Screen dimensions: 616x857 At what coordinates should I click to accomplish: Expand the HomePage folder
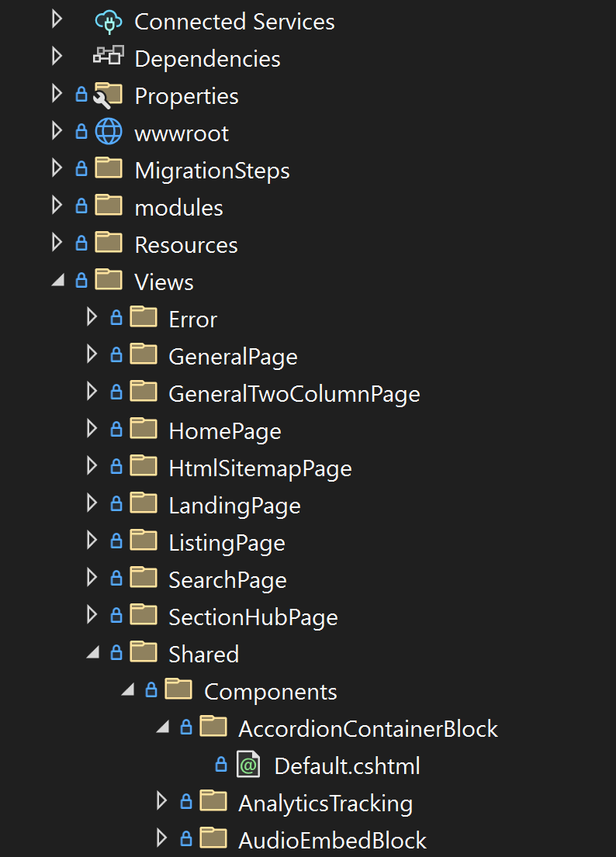(92, 430)
